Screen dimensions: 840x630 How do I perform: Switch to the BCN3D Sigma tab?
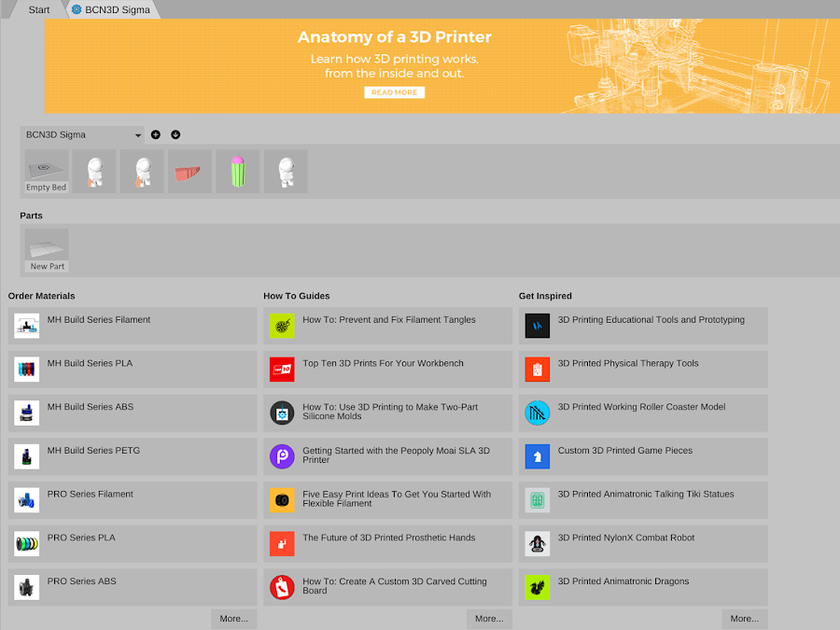tap(111, 9)
